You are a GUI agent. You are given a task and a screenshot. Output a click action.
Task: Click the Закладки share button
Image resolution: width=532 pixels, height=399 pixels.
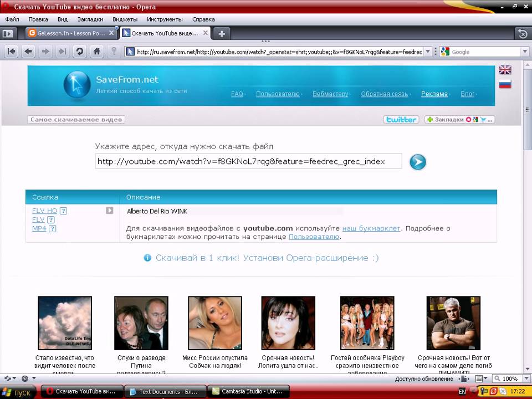(x=459, y=120)
